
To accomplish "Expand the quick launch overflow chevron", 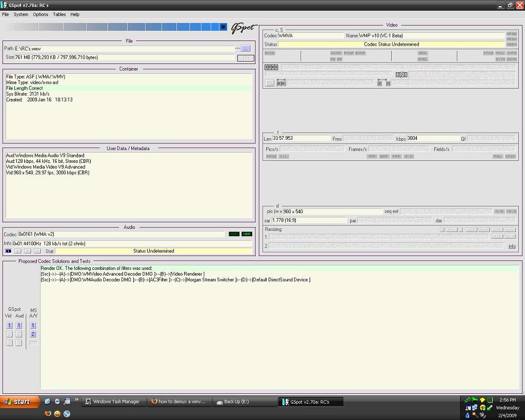I will coord(76,400).
